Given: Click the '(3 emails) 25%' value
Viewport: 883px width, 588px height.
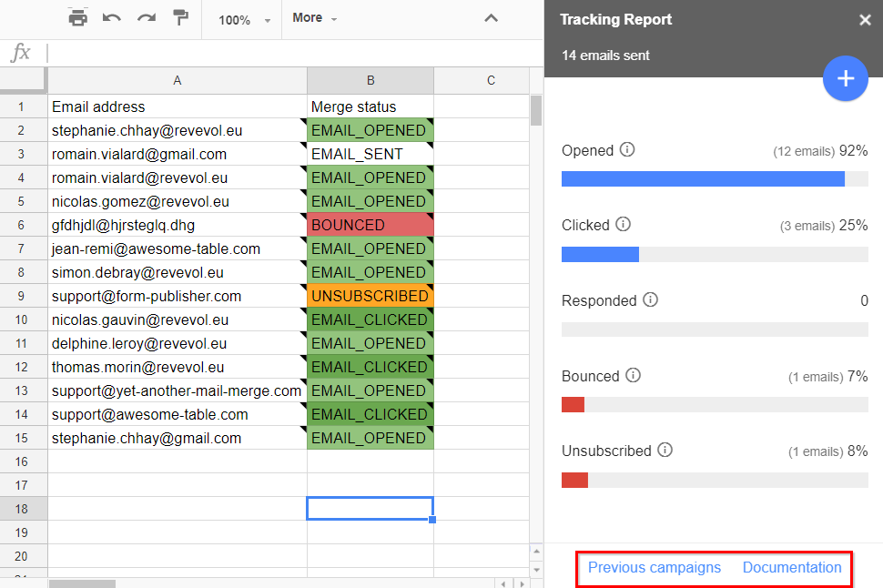Looking at the screenshot, I should [x=823, y=226].
